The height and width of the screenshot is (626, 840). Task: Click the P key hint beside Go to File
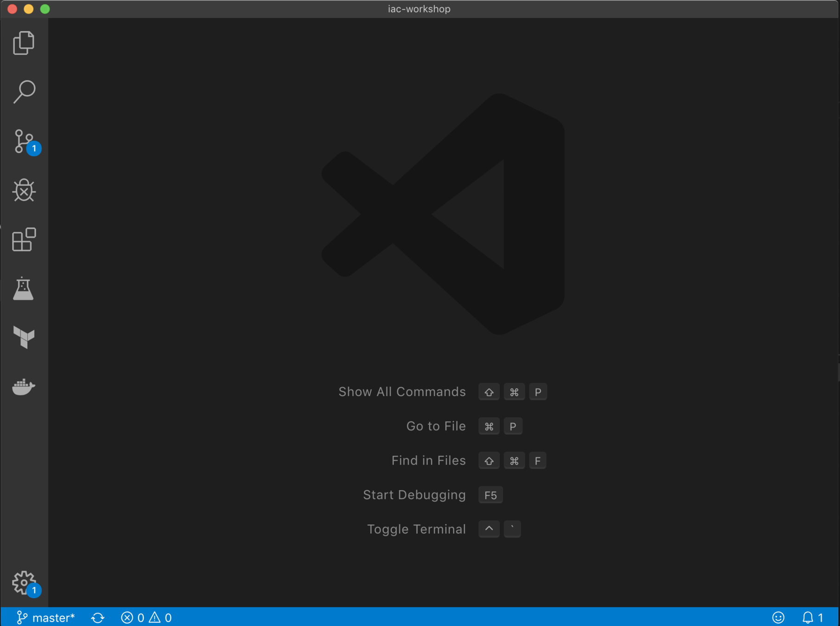pyautogui.click(x=513, y=427)
